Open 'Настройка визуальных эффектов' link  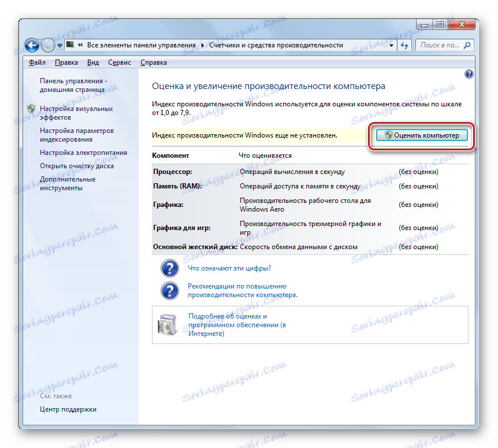(x=76, y=113)
